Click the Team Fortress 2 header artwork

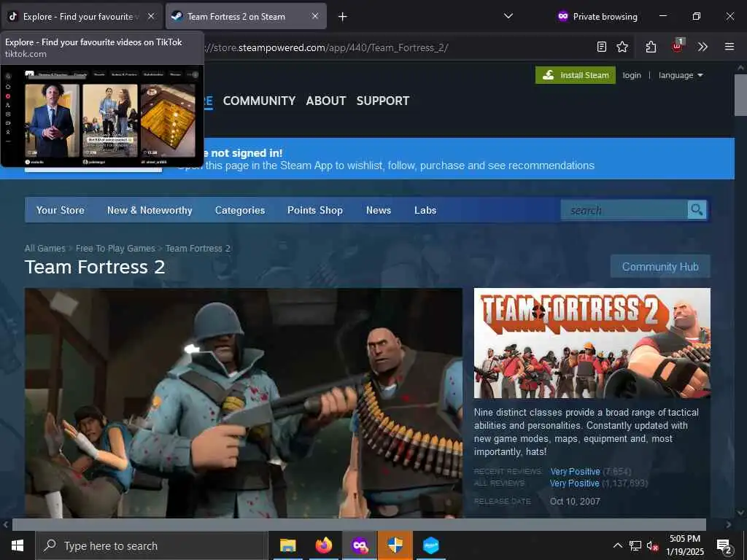[592, 343]
